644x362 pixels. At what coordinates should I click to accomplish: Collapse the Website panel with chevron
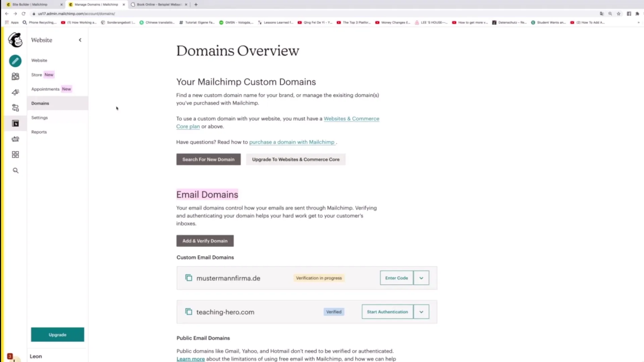coord(80,40)
